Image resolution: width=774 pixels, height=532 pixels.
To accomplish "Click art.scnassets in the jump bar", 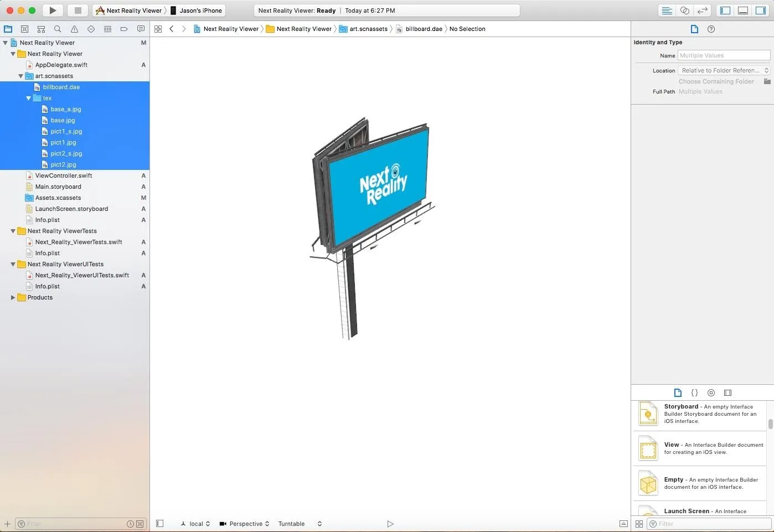I will click(363, 29).
